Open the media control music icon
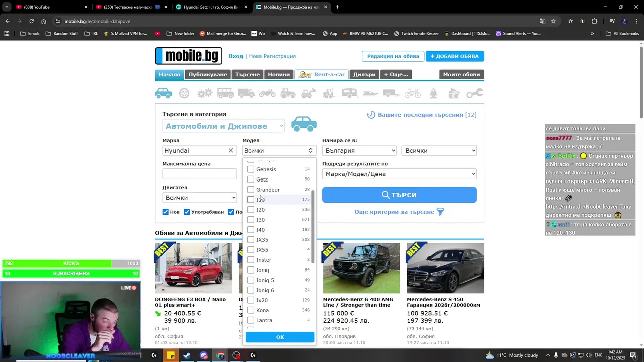 (612, 21)
